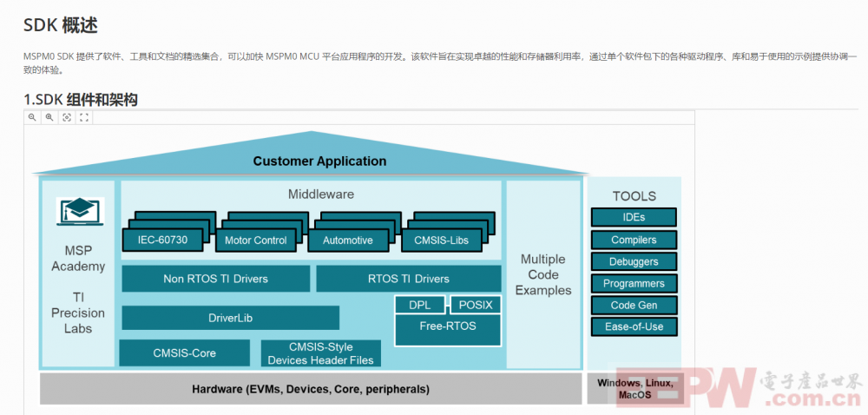The width and height of the screenshot is (868, 415).
Task: Click the Compilers tool box
Action: coord(634,240)
